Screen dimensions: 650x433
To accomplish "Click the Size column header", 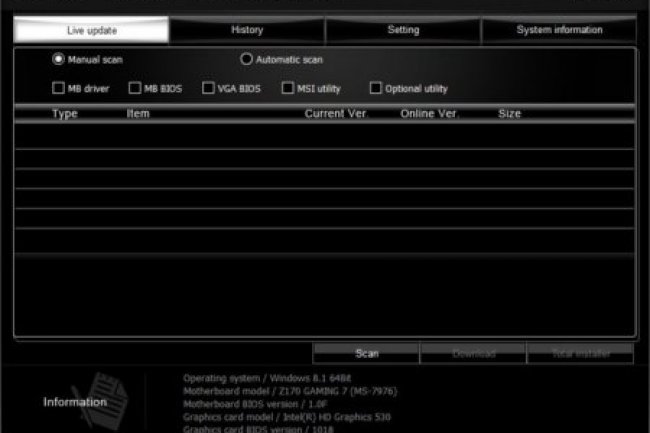I will [x=509, y=114].
